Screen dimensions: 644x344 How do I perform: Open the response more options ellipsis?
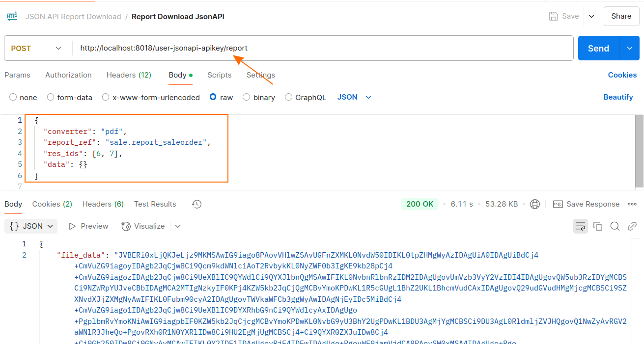[632, 204]
